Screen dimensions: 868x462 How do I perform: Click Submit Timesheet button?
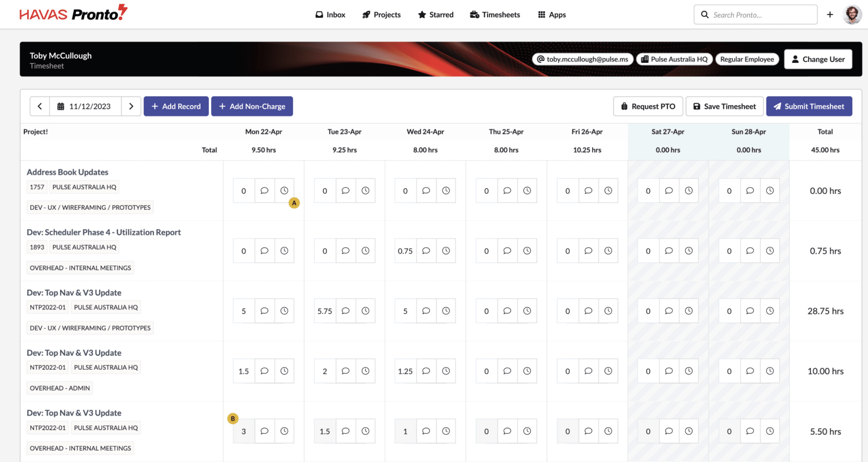[x=809, y=106]
